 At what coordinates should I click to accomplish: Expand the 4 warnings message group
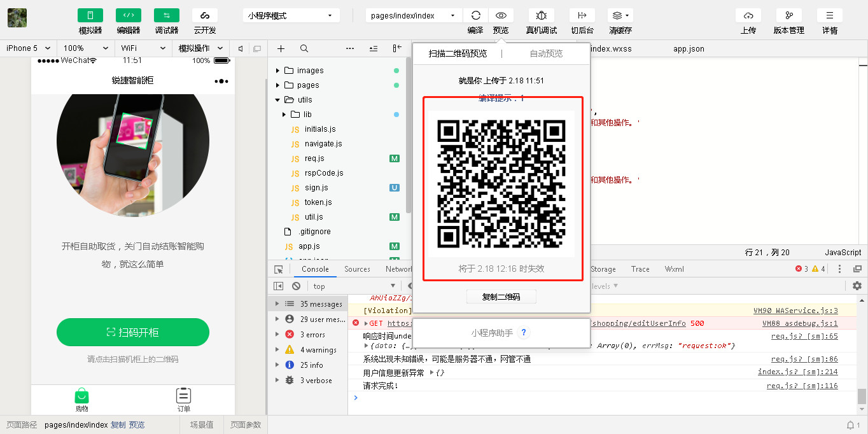click(x=277, y=350)
